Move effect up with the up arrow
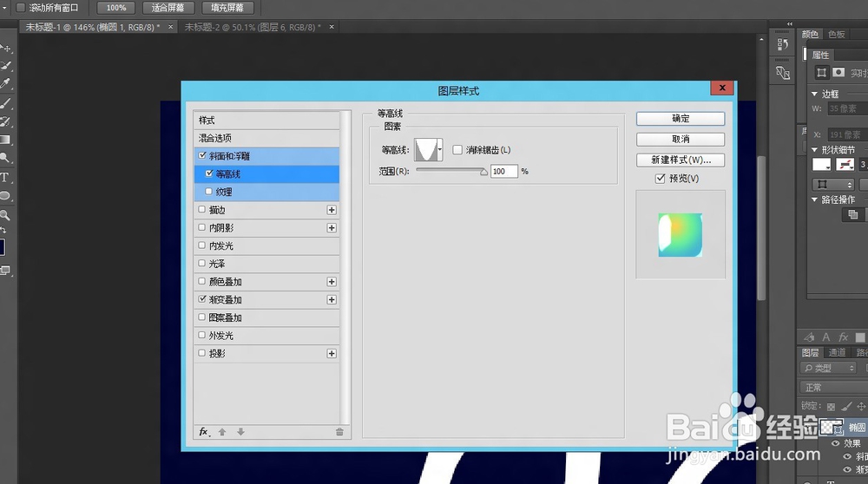Viewport: 868px width, 484px height. click(x=222, y=432)
